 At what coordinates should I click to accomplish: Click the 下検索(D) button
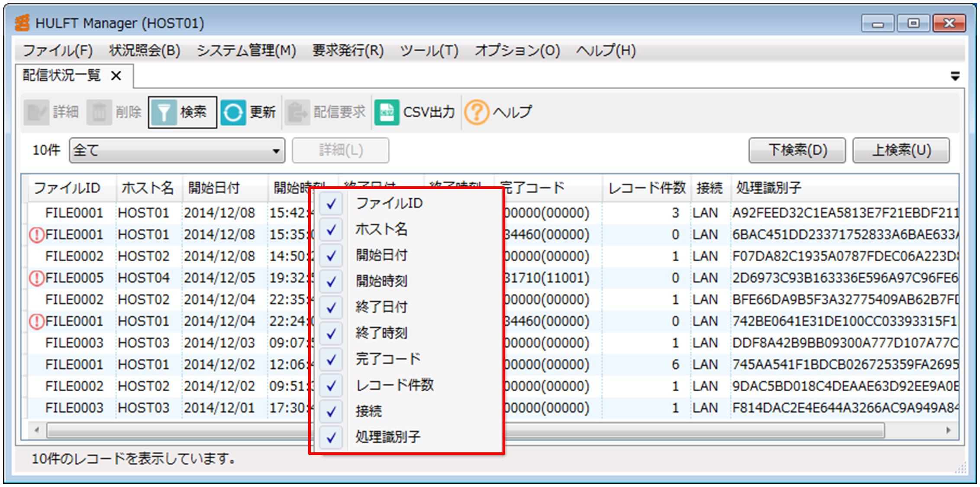click(797, 150)
